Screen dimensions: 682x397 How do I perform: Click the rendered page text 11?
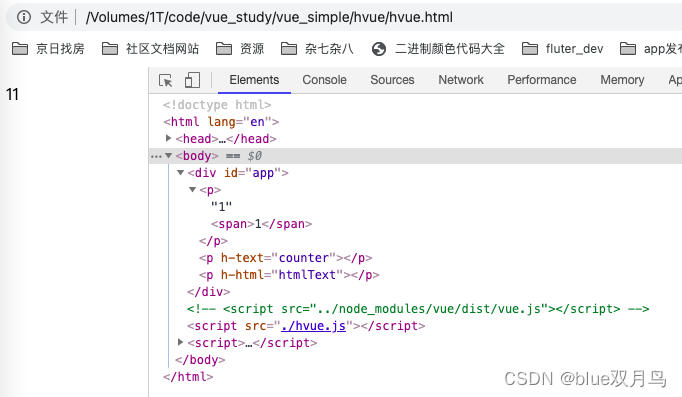[12, 94]
